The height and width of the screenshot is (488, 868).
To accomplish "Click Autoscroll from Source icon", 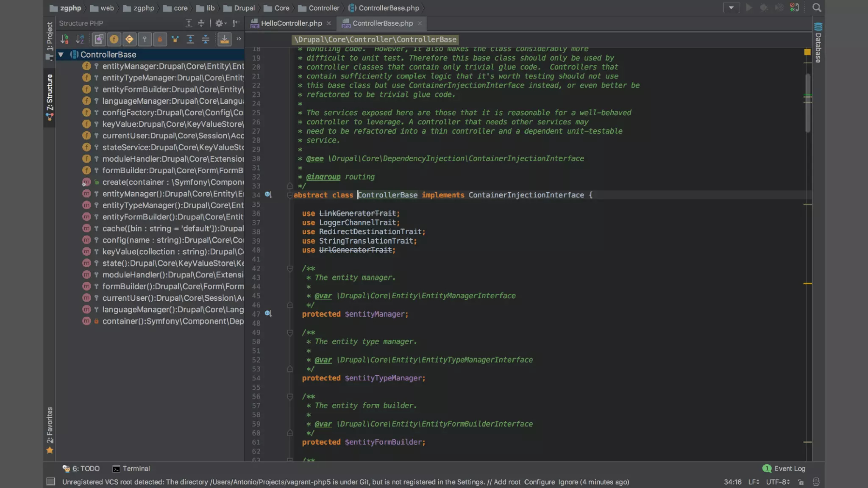I will (x=225, y=39).
